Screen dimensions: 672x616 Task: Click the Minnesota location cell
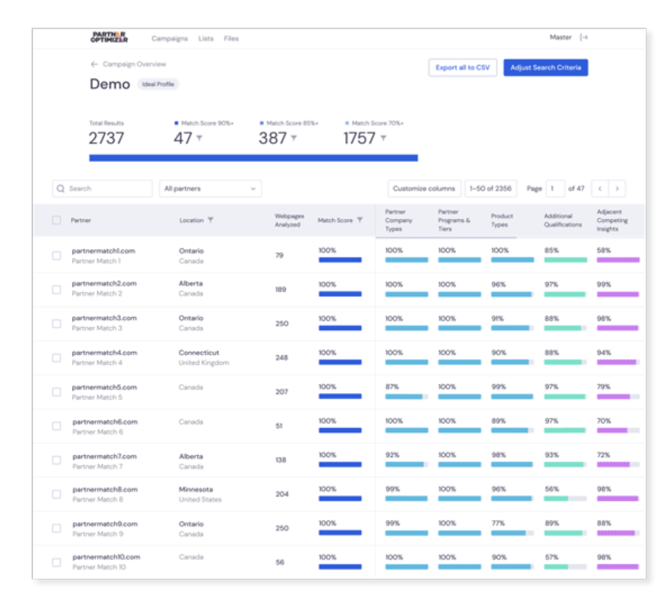(196, 489)
